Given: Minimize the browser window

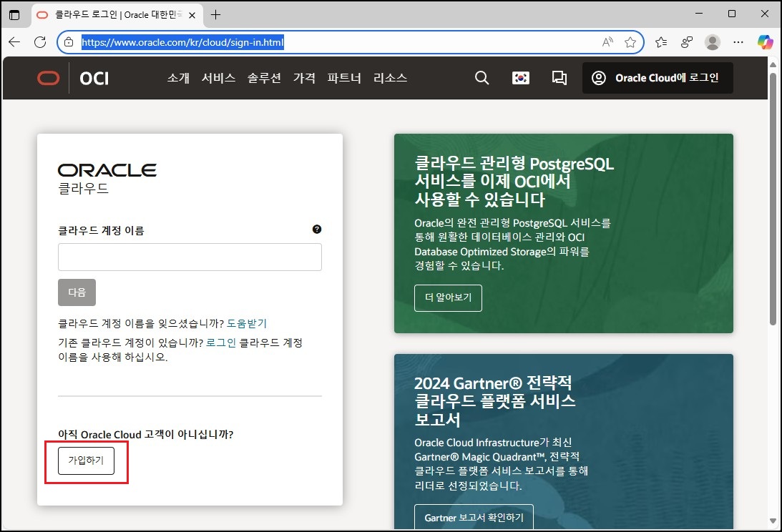Looking at the screenshot, I should tap(699, 14).
